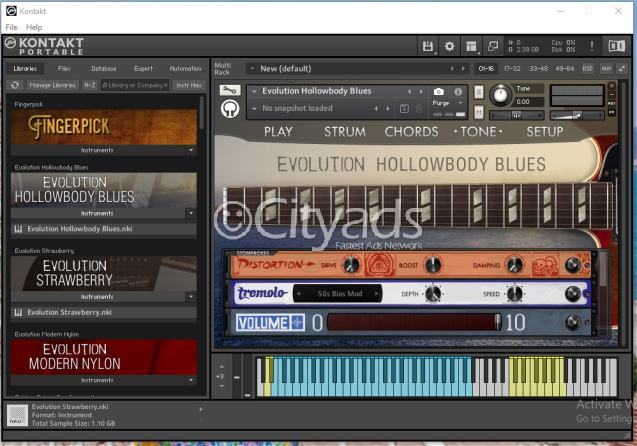Switch to the Expert tab
This screenshot has height=446, width=637.
[x=143, y=69]
